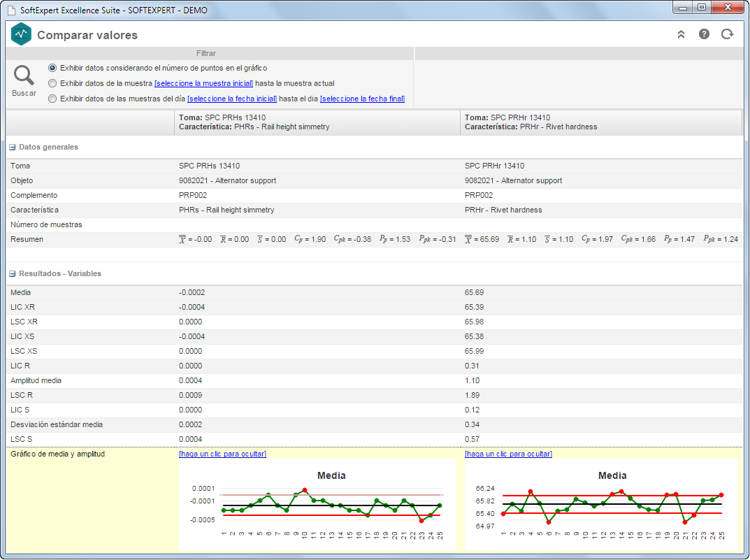
Task: Minimize the SoftExpert window
Action: pos(683,8)
